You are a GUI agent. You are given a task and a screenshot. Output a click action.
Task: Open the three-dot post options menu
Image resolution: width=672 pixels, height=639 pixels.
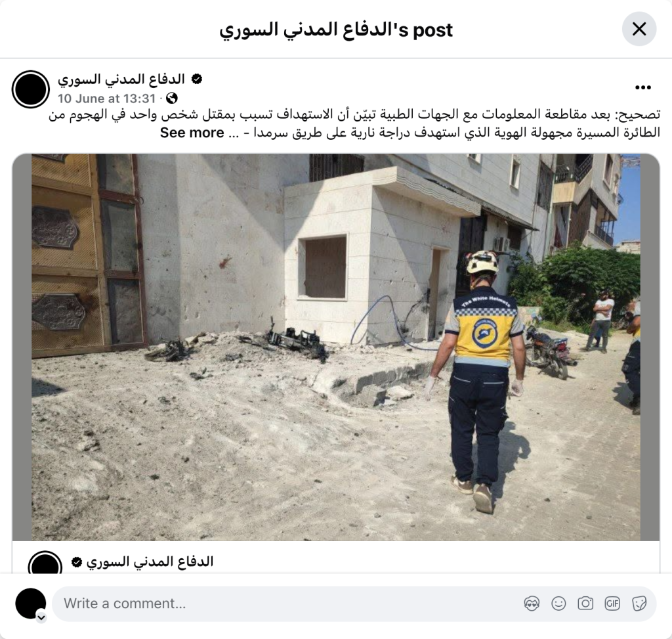[x=643, y=87]
